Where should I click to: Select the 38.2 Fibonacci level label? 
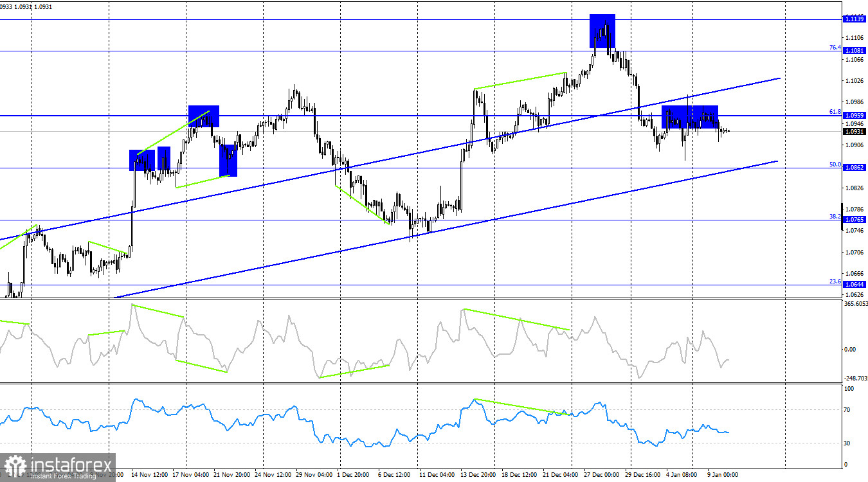tap(835, 217)
